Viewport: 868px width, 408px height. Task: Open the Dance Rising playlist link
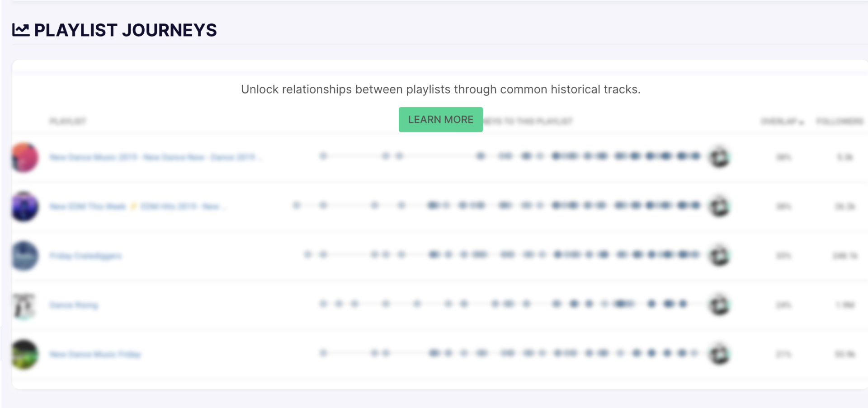pyautogui.click(x=74, y=305)
